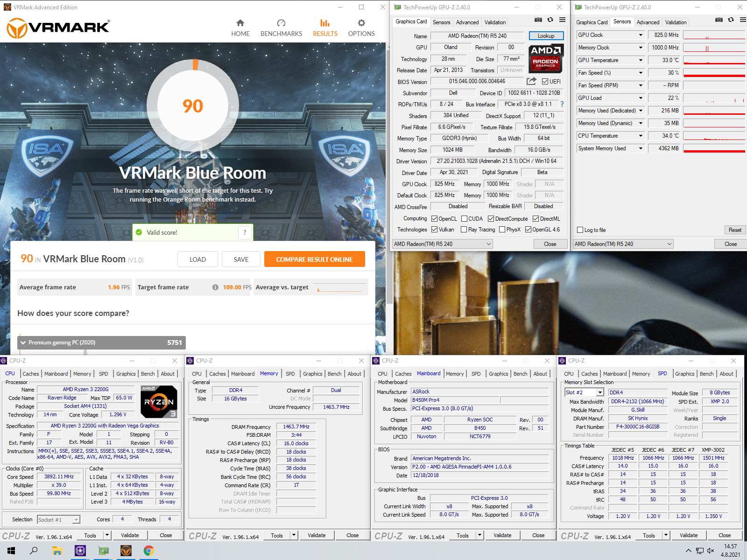Click the CPU Selection Socket #1 dropdown
Screen dimensions: 747x560
pos(58,519)
